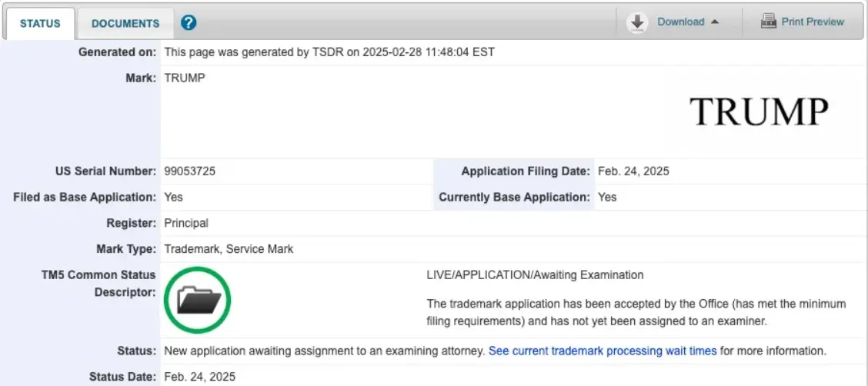This screenshot has width=868, height=386.
Task: Click the printer icon
Action: [769, 22]
